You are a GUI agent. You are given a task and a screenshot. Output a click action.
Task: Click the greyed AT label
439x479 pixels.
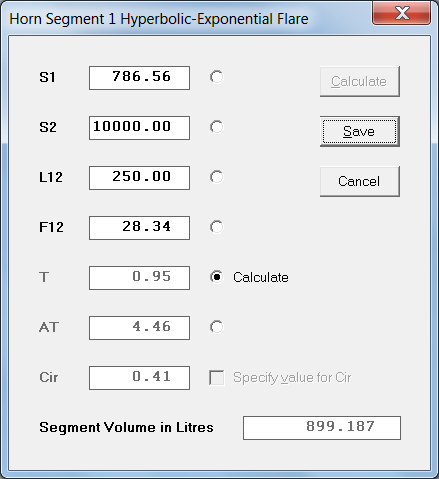pos(49,327)
